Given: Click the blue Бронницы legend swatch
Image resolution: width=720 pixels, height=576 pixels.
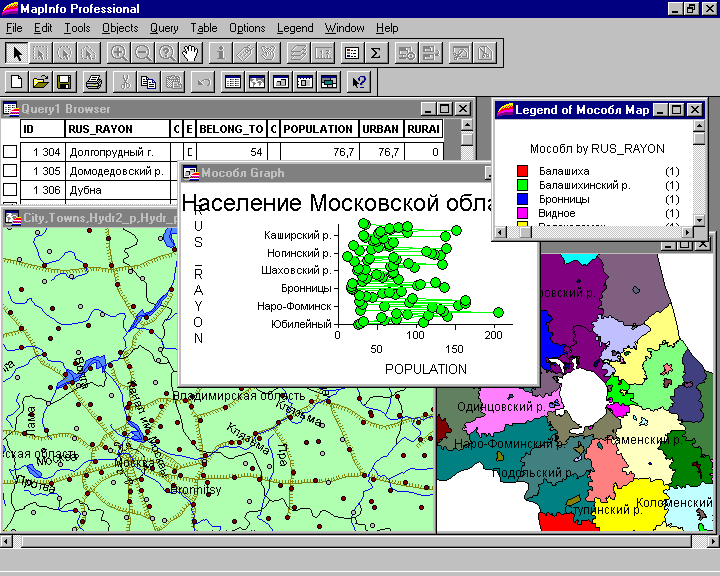Looking at the screenshot, I should pyautogui.click(x=523, y=199).
